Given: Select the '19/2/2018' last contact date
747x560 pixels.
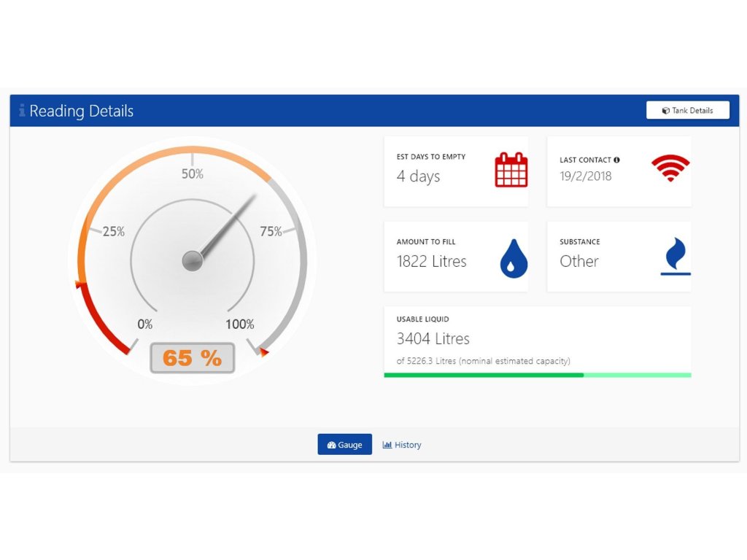Looking at the screenshot, I should click(x=586, y=176).
